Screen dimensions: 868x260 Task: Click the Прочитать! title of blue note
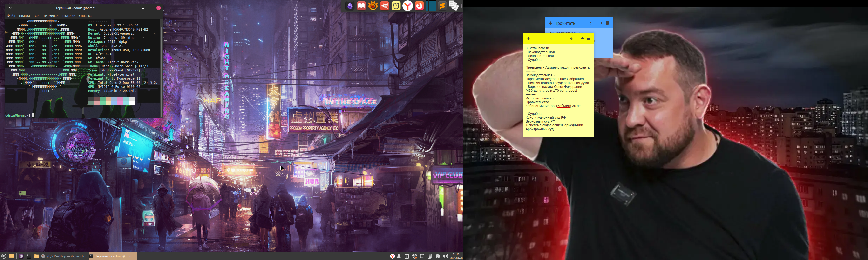point(565,23)
